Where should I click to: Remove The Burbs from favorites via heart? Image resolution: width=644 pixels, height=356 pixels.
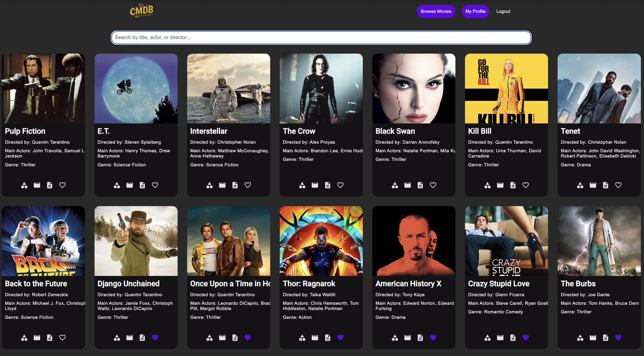click(x=618, y=337)
